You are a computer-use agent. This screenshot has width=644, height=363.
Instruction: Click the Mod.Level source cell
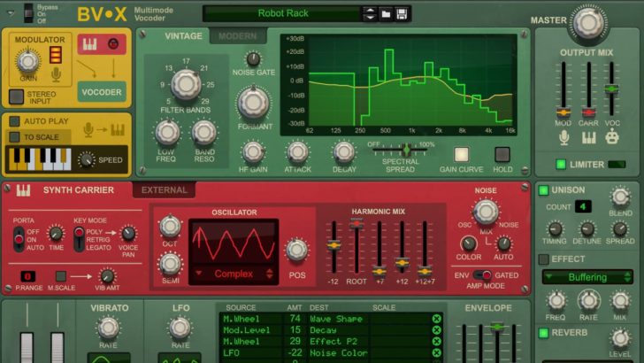pos(250,330)
